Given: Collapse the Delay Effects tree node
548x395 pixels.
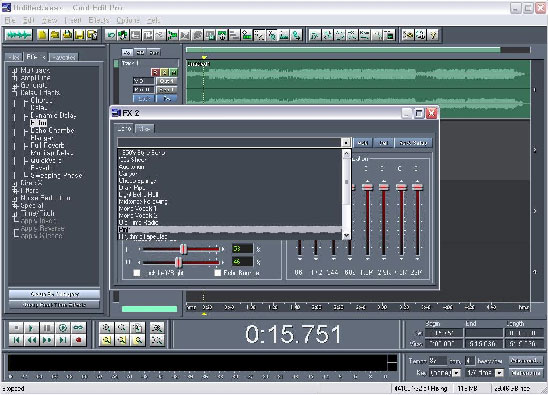Looking at the screenshot, I should pos(15,92).
